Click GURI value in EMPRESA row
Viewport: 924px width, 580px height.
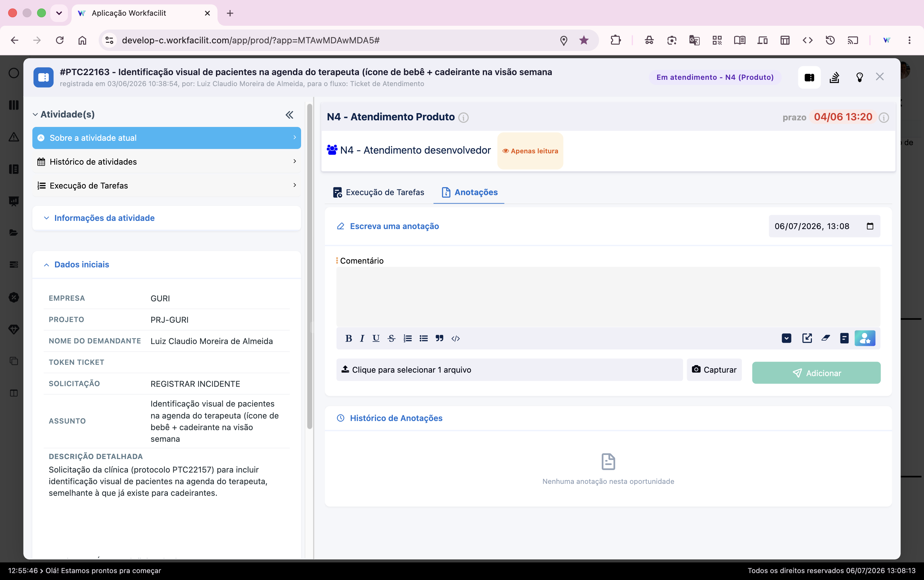click(160, 298)
